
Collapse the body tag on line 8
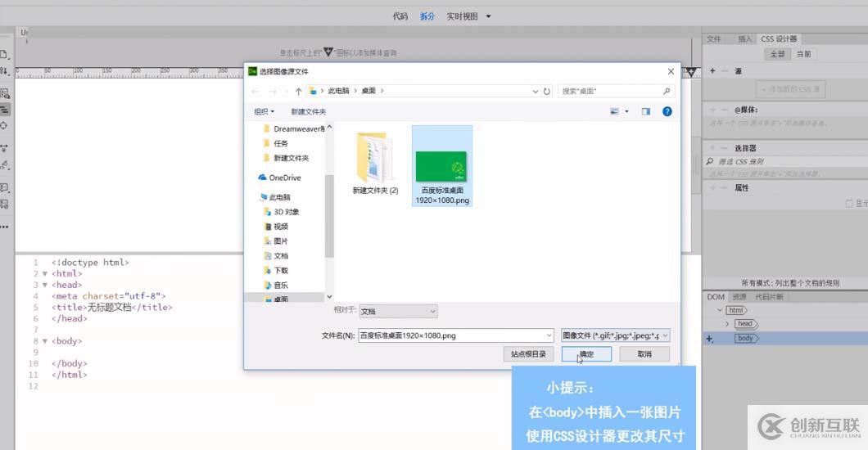pos(45,341)
